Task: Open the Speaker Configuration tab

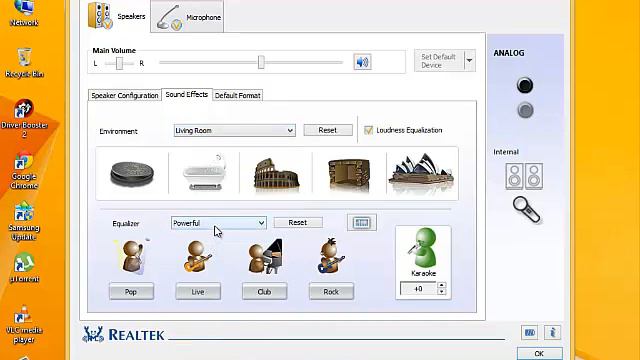Action: (124, 95)
